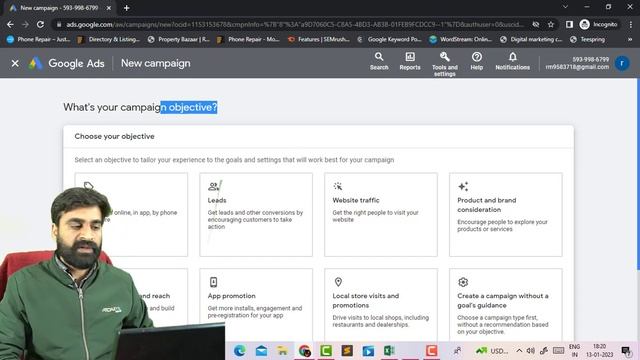Open the Digital marketing bookmark
Viewport: 640px width, 360px height.
point(531,39)
